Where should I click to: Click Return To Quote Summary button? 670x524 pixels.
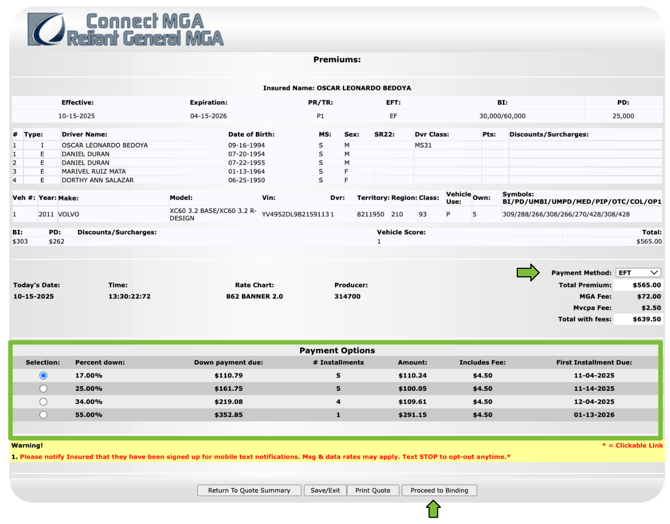coord(249,490)
